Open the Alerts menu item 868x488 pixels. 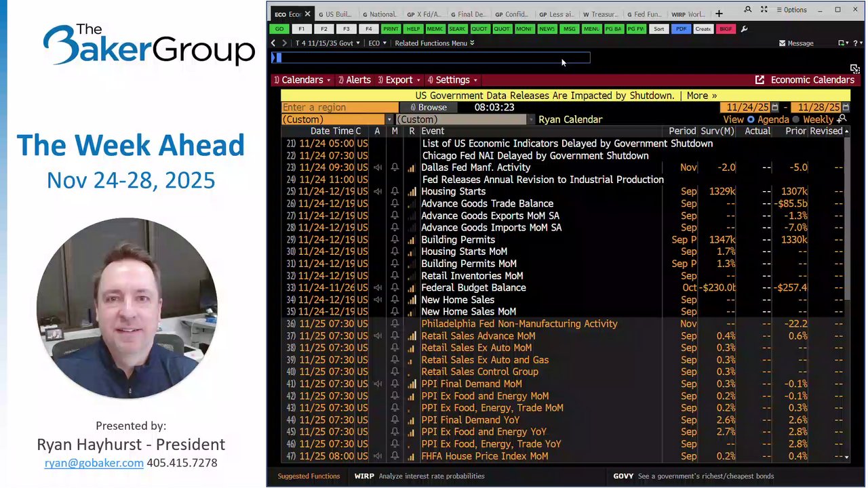(354, 80)
